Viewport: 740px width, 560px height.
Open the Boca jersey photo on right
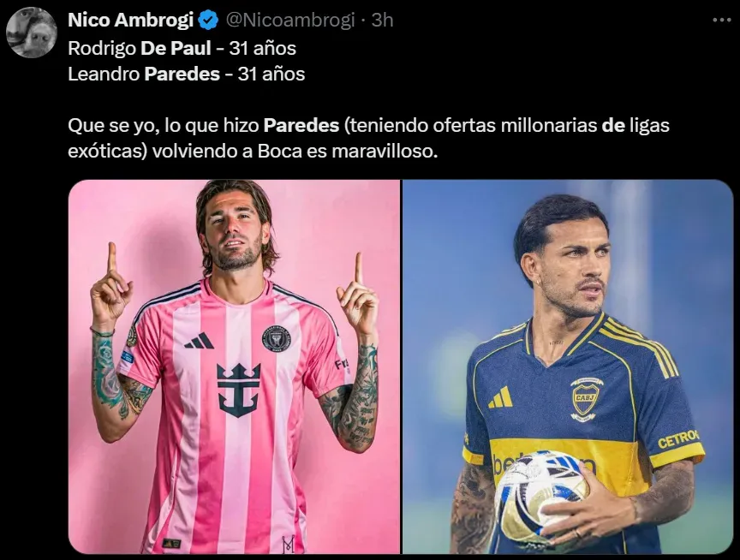(568, 366)
